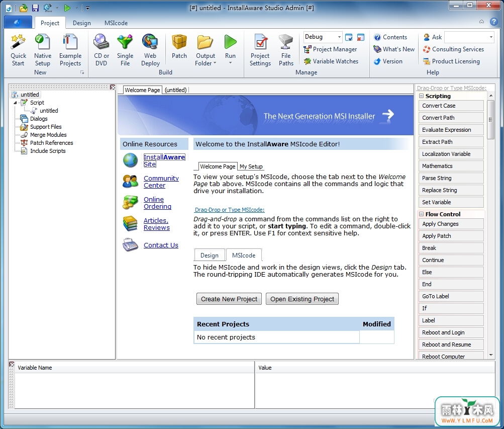Screen dimensions: 504x429
Task: Click the quick-access green Run arrow
Action: click(67, 8)
